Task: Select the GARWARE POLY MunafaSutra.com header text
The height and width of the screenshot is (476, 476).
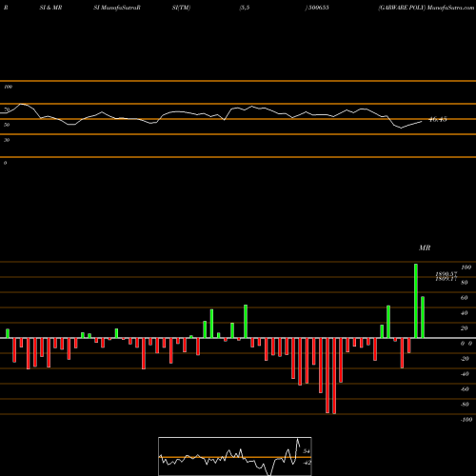Action: [426, 8]
